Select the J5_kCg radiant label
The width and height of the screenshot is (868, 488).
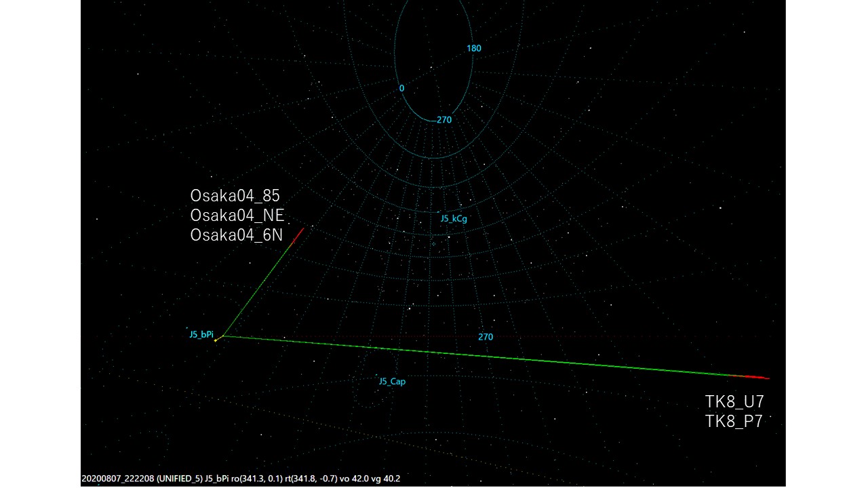(x=454, y=219)
